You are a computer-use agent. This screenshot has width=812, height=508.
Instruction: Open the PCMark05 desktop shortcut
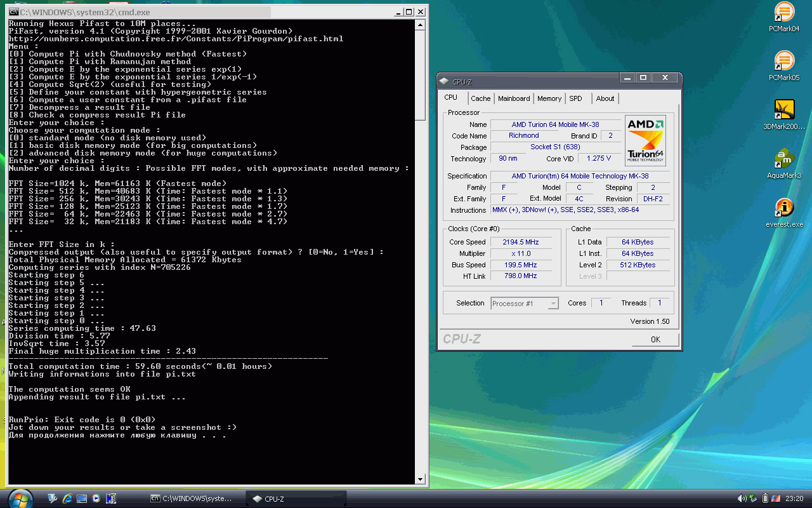[x=784, y=65]
